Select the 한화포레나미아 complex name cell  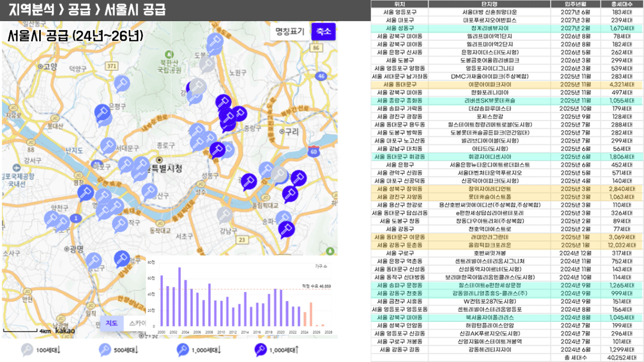point(490,92)
